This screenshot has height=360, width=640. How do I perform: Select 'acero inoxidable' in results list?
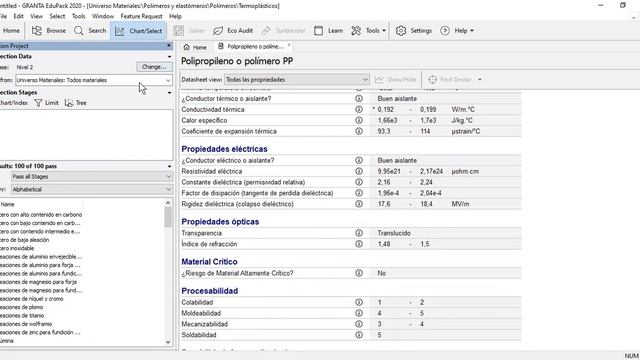[x=17, y=248]
